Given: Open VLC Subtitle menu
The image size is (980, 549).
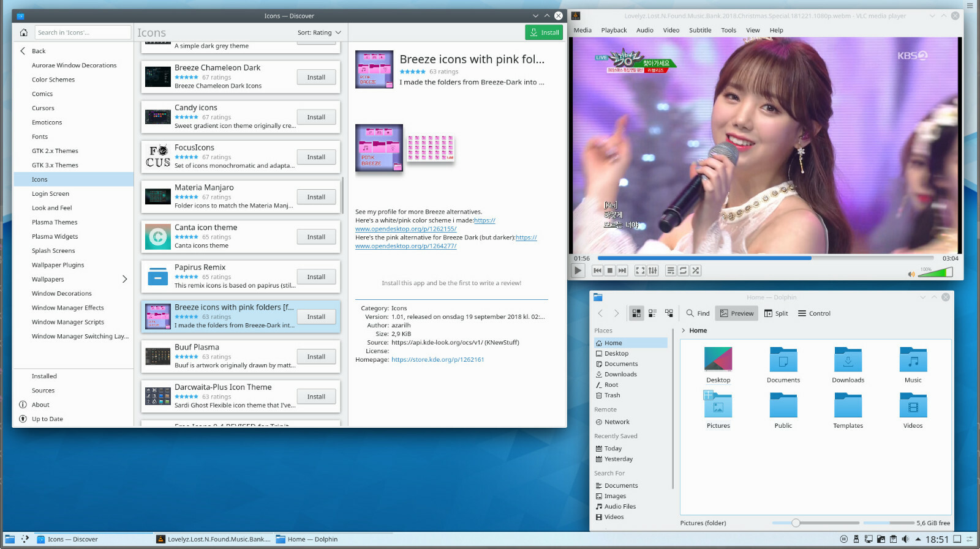Looking at the screenshot, I should [700, 30].
